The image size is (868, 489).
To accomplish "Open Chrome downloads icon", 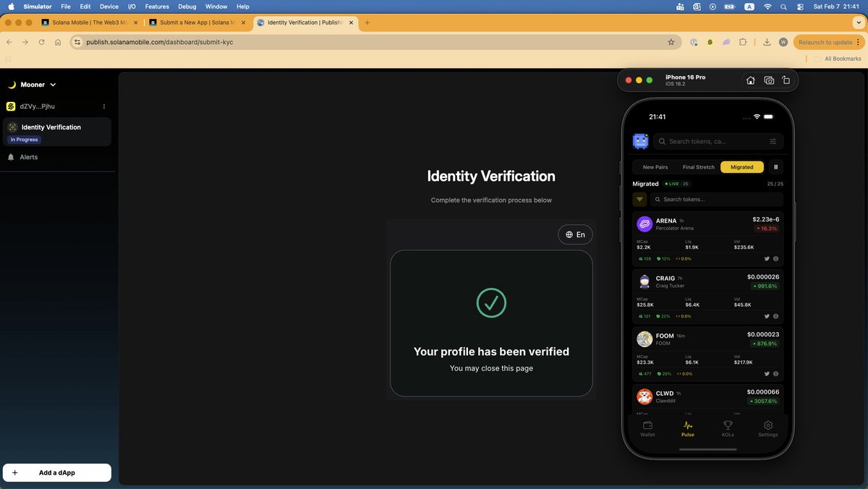I will [x=767, y=42].
